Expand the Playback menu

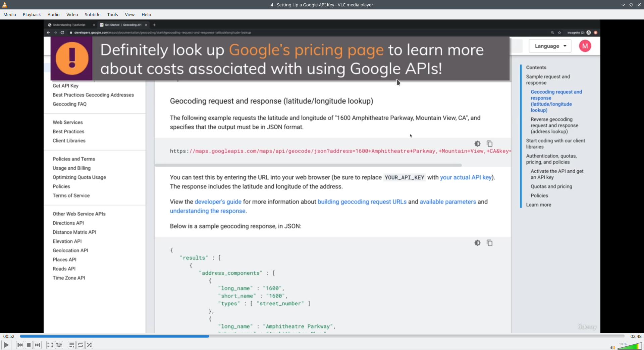(x=32, y=14)
